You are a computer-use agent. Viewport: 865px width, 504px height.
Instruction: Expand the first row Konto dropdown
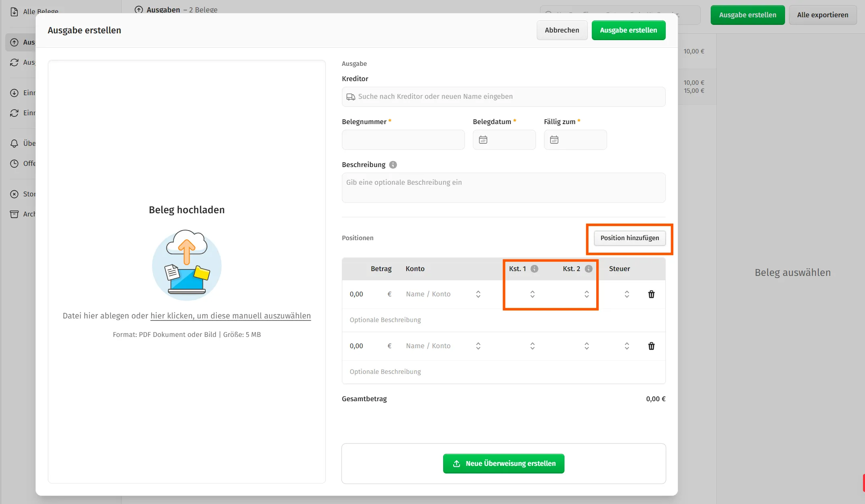tap(478, 294)
